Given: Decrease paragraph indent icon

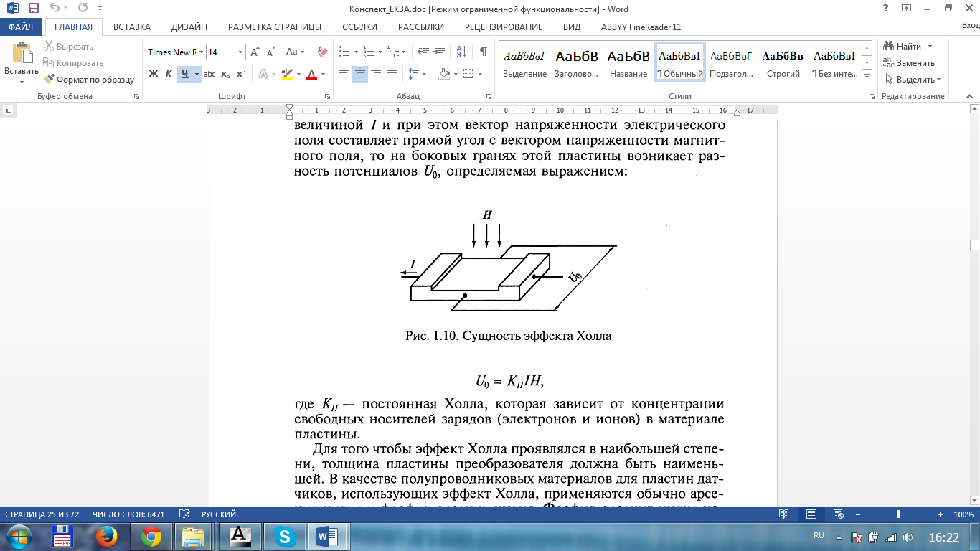Looking at the screenshot, I should (x=423, y=52).
